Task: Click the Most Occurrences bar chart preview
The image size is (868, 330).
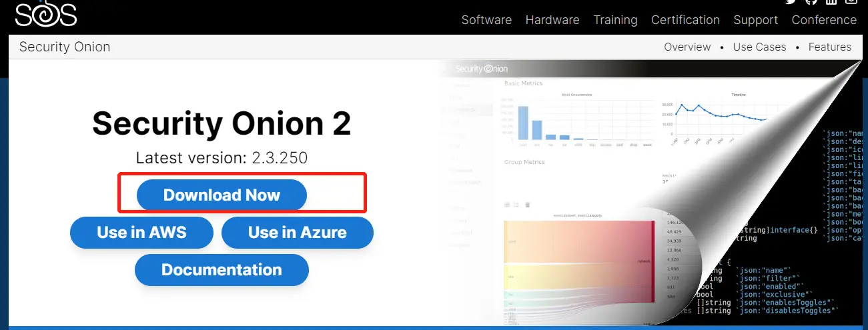Action: [x=576, y=120]
